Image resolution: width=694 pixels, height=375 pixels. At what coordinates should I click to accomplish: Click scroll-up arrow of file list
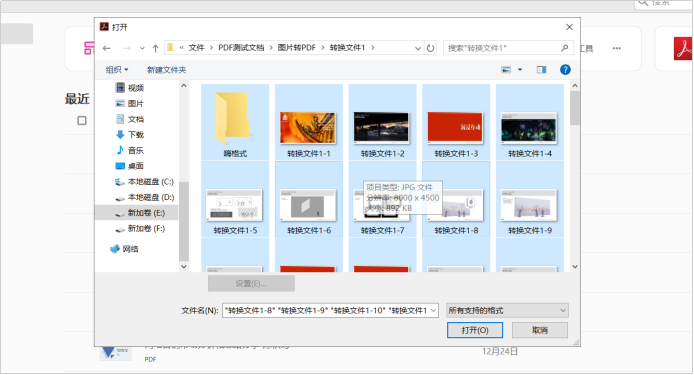coord(574,85)
